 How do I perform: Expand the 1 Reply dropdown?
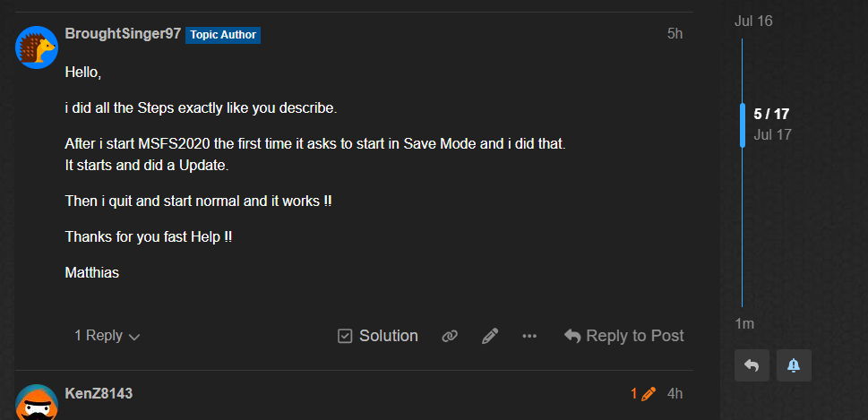pos(107,335)
